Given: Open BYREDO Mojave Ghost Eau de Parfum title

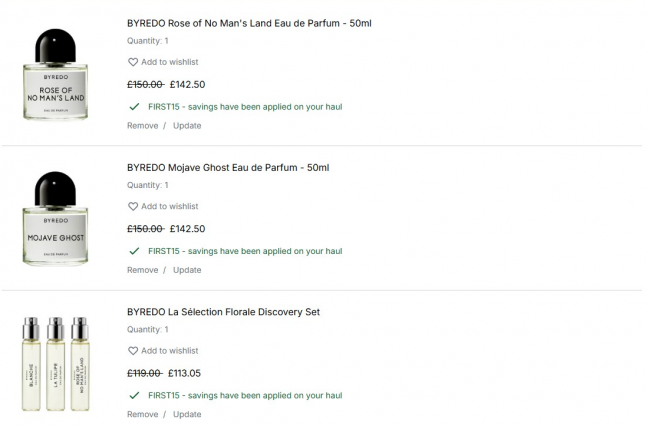Looking at the screenshot, I should click(228, 167).
